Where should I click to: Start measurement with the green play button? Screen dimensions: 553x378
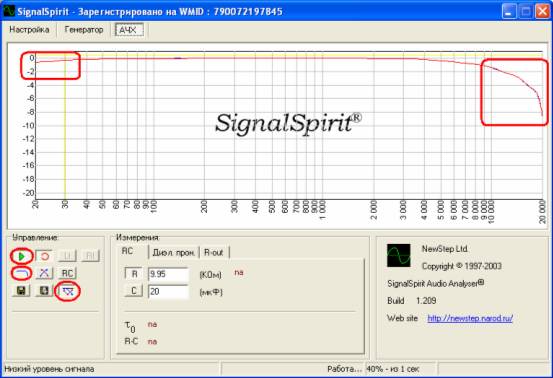pos(21,256)
